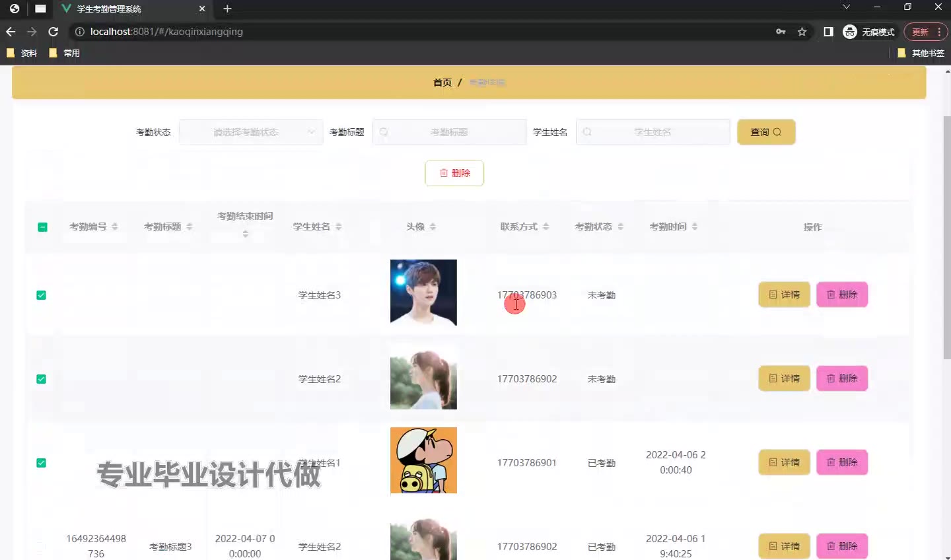Click the page vertical scrollbar
The image size is (951, 560).
pyautogui.click(x=946, y=238)
